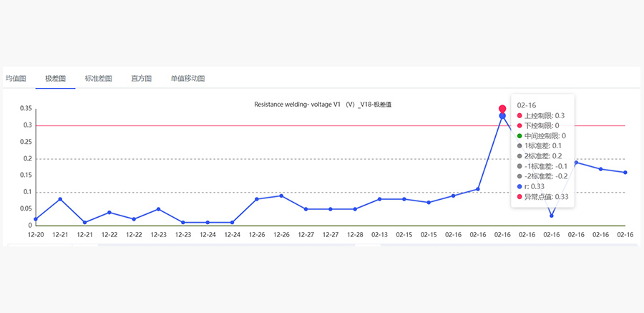
Task: Click the 02-16 date header in the tooltip
Action: (x=526, y=105)
